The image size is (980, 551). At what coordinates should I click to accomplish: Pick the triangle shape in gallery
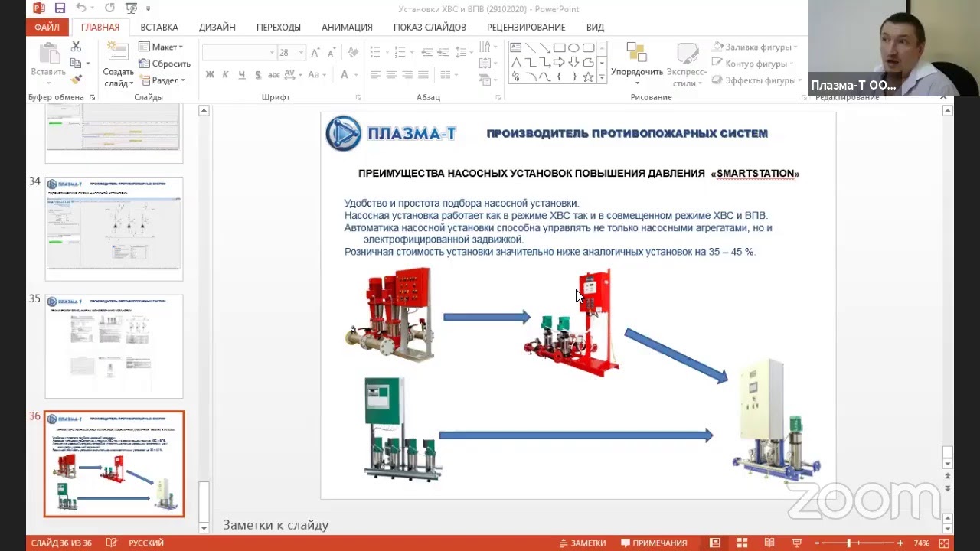pos(516,62)
